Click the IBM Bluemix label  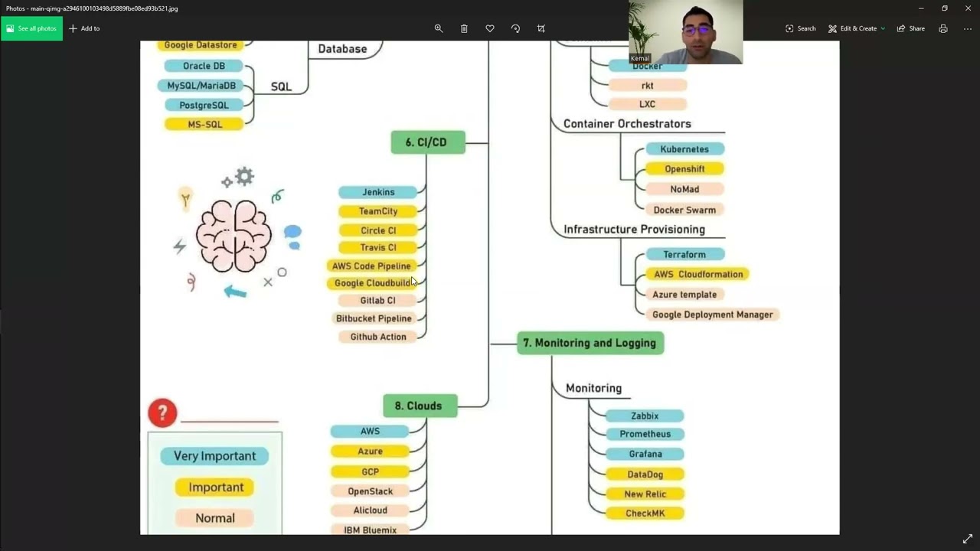pos(370,530)
